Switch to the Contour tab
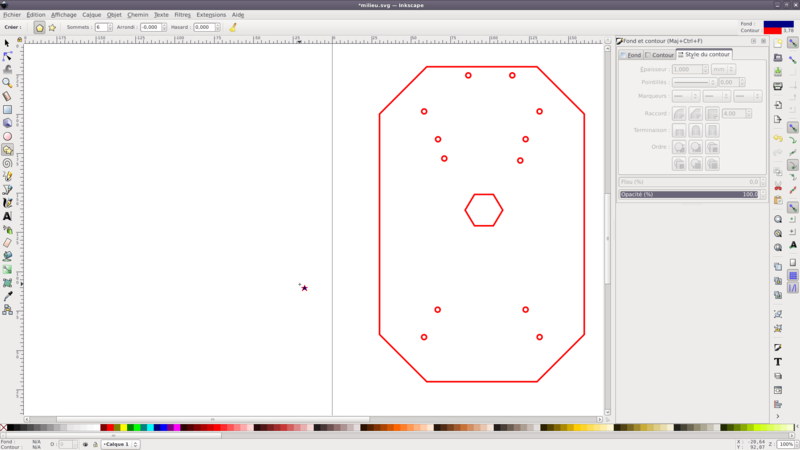This screenshot has width=800, height=450. click(660, 55)
